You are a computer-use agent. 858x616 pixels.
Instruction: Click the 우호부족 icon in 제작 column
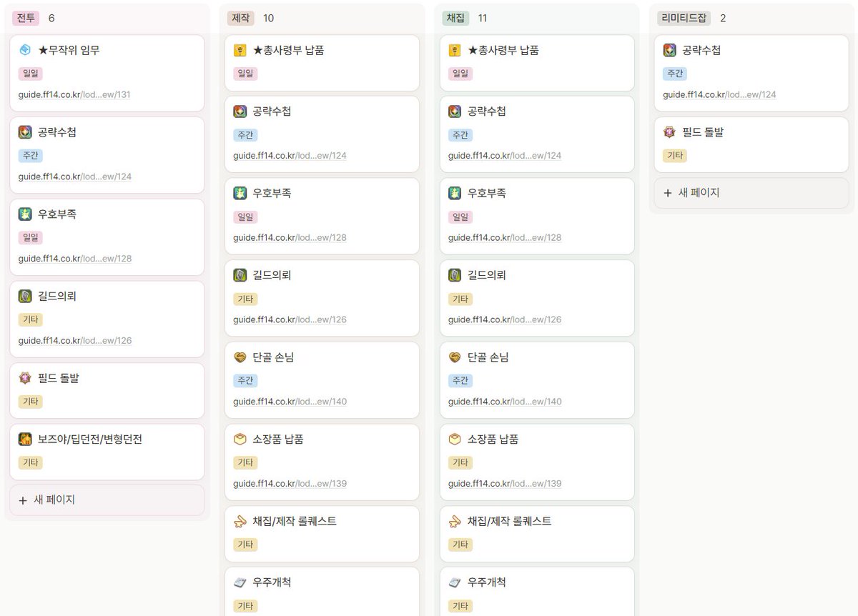(240, 193)
